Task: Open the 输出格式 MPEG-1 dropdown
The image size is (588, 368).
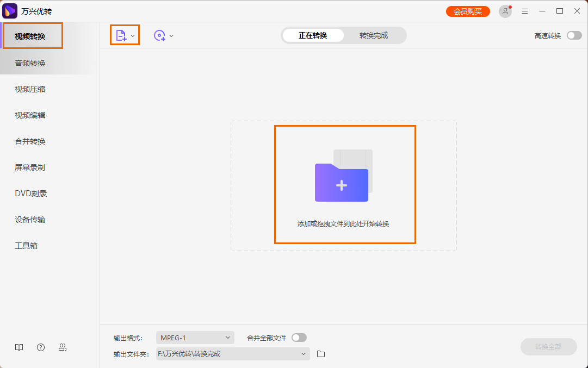Action: click(x=195, y=337)
